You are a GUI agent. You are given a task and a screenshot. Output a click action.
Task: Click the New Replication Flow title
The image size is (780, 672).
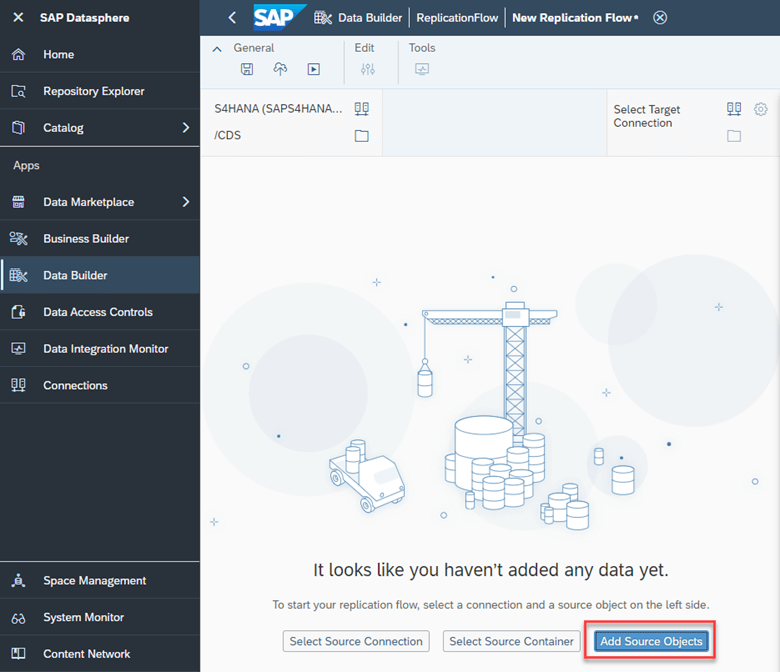click(x=575, y=18)
